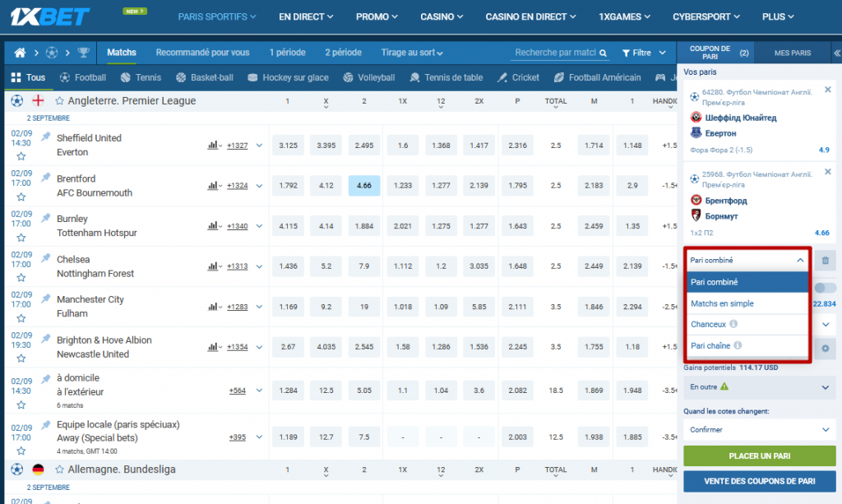The width and height of the screenshot is (842, 504).
Task: Pin the Brentford vs Bournemouth match
Action: coord(46,177)
